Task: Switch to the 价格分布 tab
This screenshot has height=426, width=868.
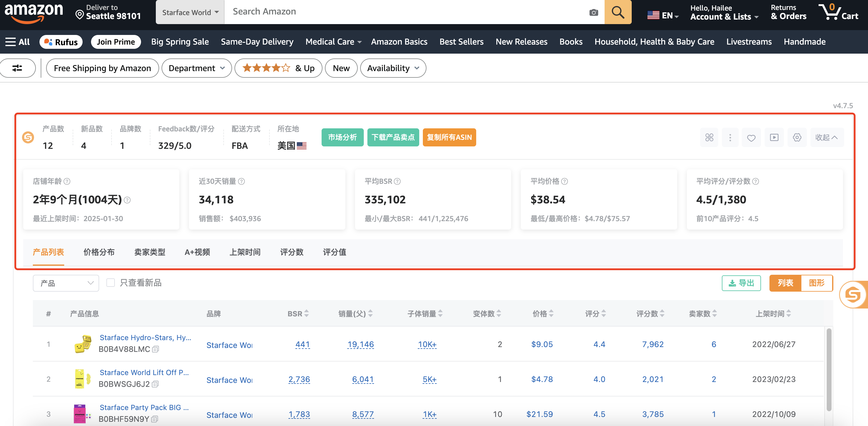Action: (99, 252)
